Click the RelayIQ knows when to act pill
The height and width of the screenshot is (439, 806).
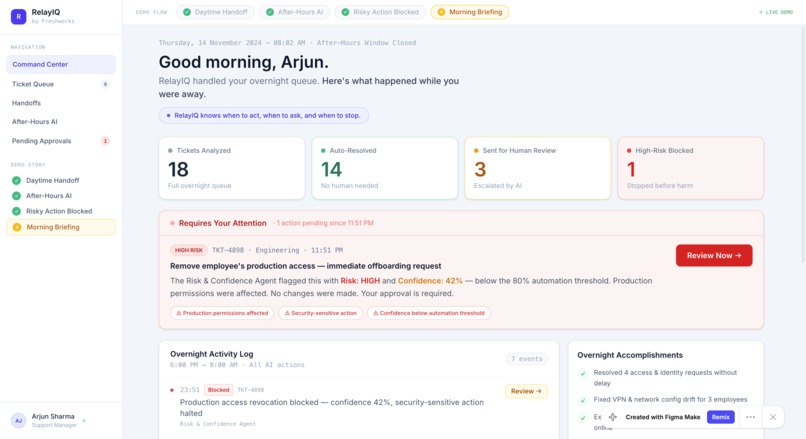[263, 116]
